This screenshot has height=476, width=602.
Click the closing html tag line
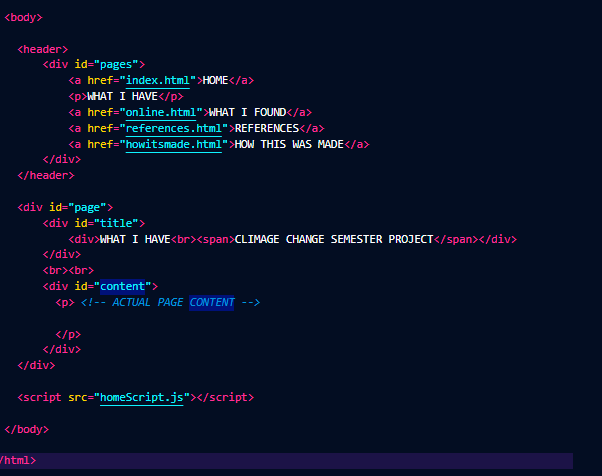point(18,461)
